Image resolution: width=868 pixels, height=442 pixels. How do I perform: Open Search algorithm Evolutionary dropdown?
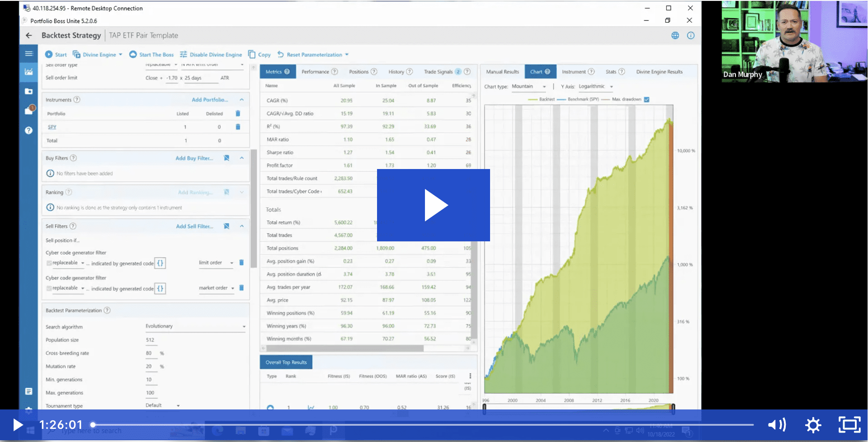coord(195,326)
